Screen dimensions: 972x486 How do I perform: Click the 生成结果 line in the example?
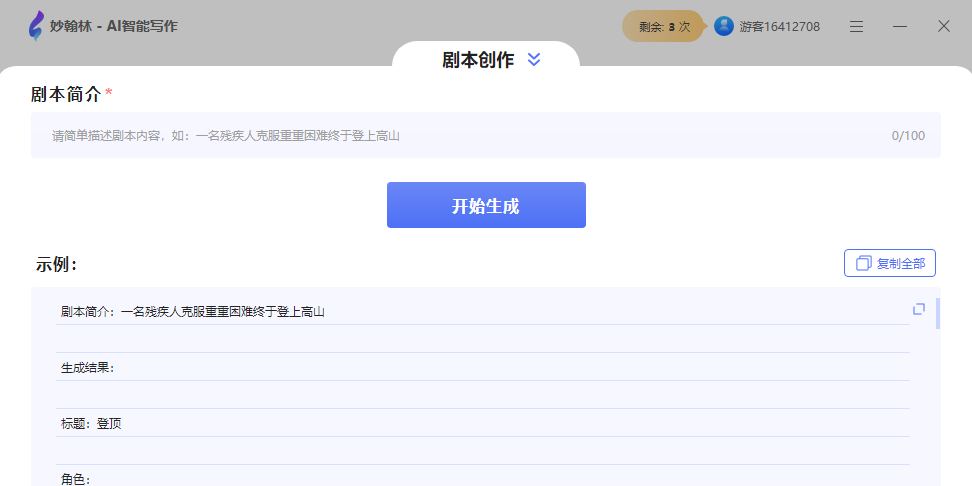pos(88,368)
